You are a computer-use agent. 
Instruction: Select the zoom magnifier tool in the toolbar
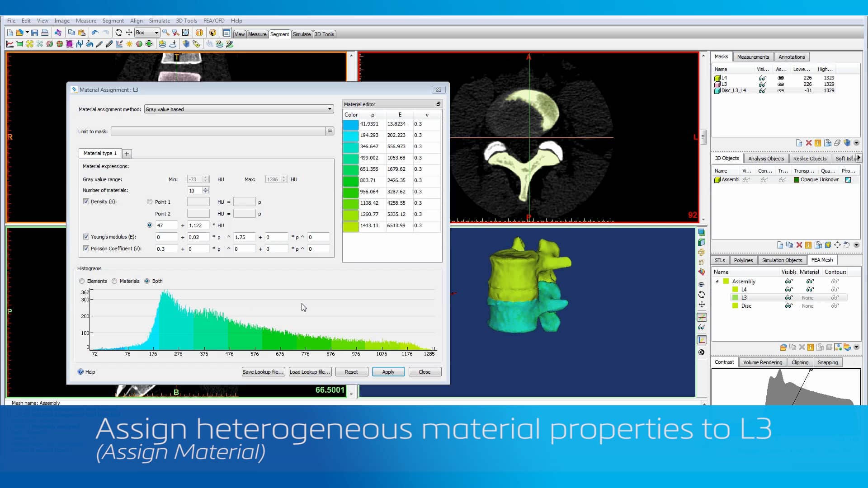166,33
